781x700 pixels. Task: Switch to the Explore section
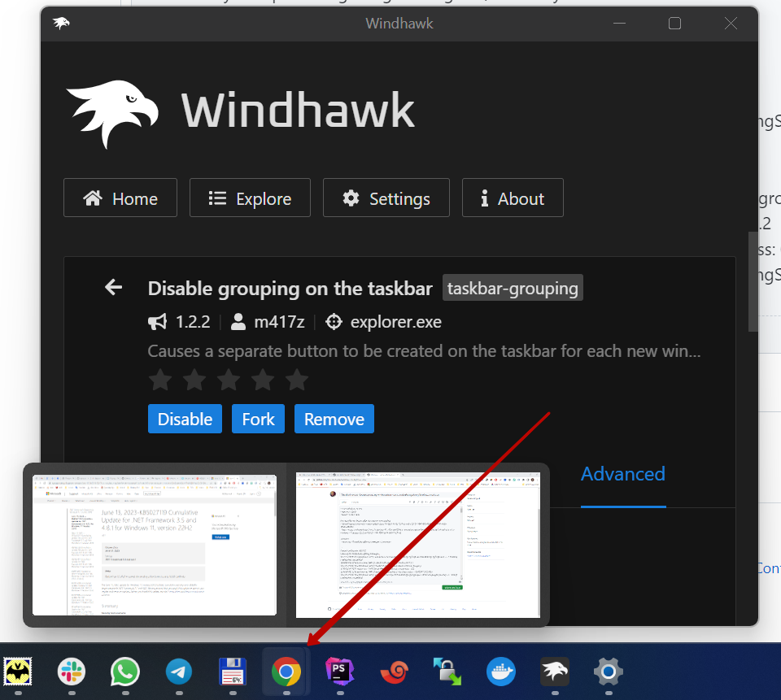click(250, 198)
